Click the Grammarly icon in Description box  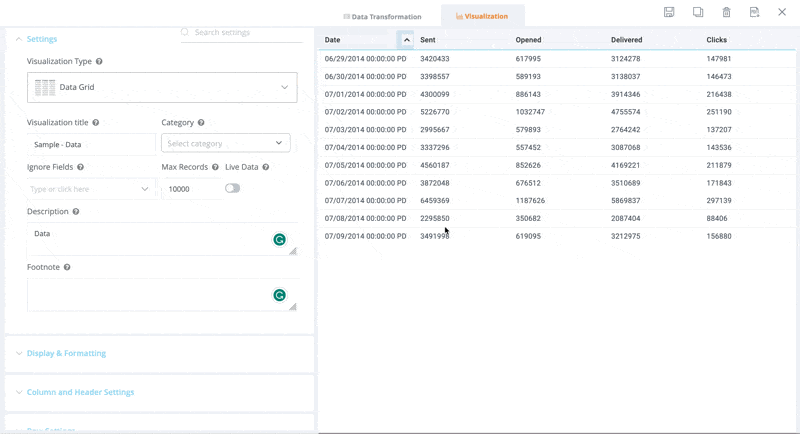tap(279, 240)
